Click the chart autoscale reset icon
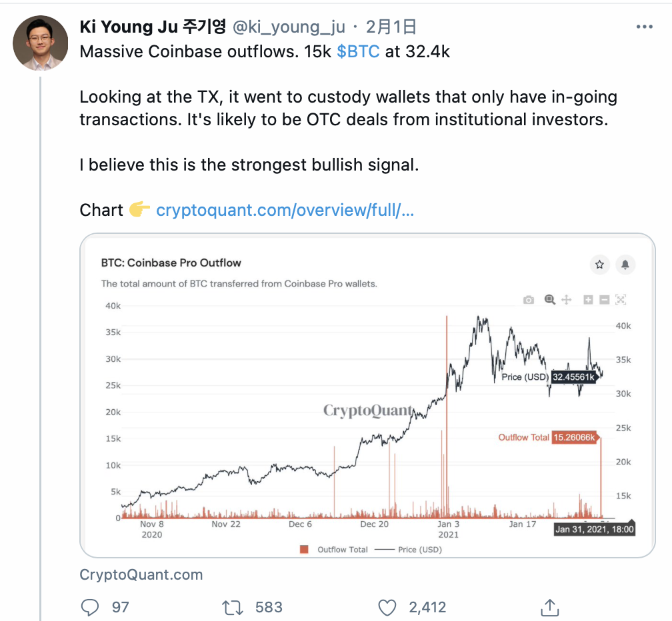Screen dimensions: 672x621 [621, 300]
